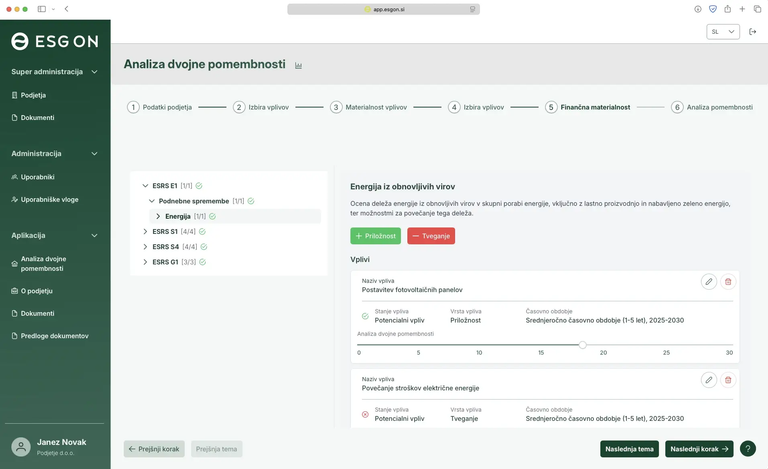Go to step 6 Analiza pomembnosti
The height and width of the screenshot is (469, 768).
click(712, 107)
